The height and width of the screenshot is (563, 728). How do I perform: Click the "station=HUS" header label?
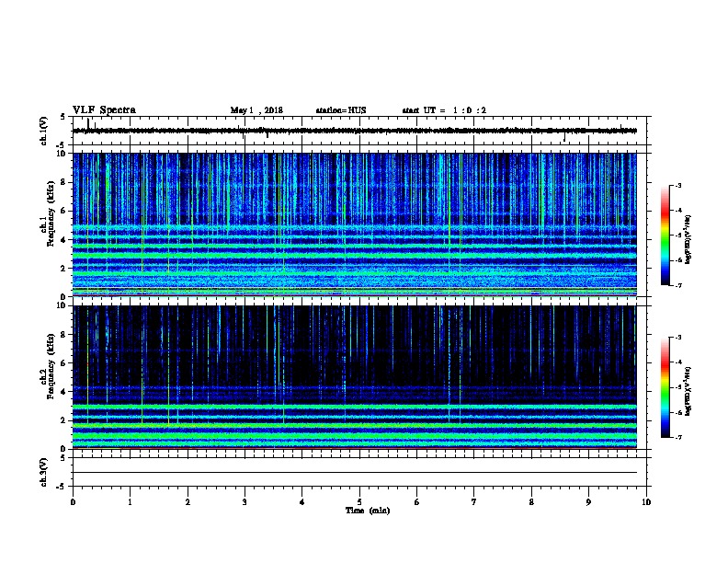click(341, 110)
